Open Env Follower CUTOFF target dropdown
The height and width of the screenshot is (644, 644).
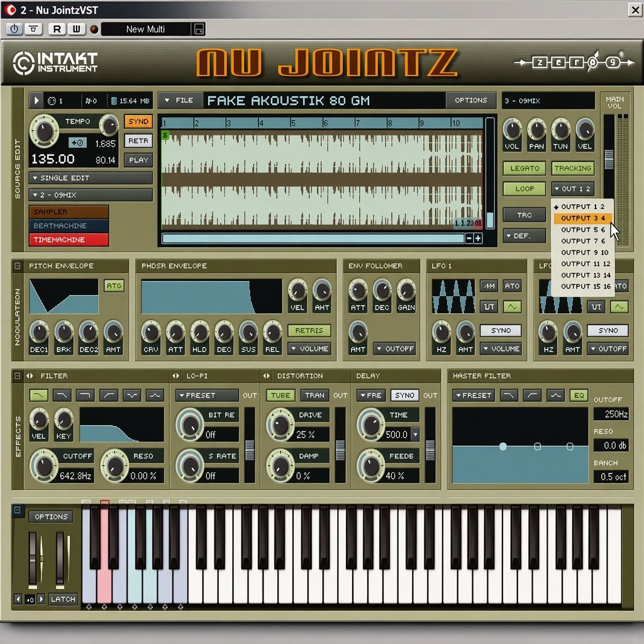[x=394, y=349]
